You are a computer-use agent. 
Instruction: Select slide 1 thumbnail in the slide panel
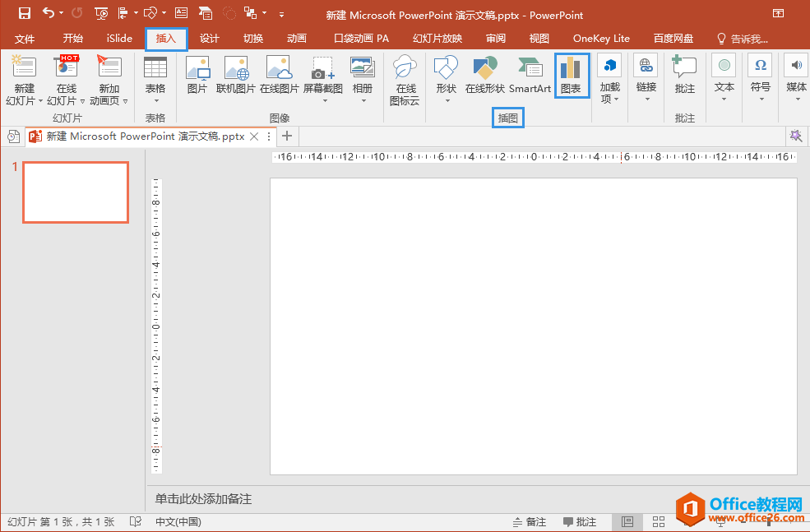tap(76, 192)
